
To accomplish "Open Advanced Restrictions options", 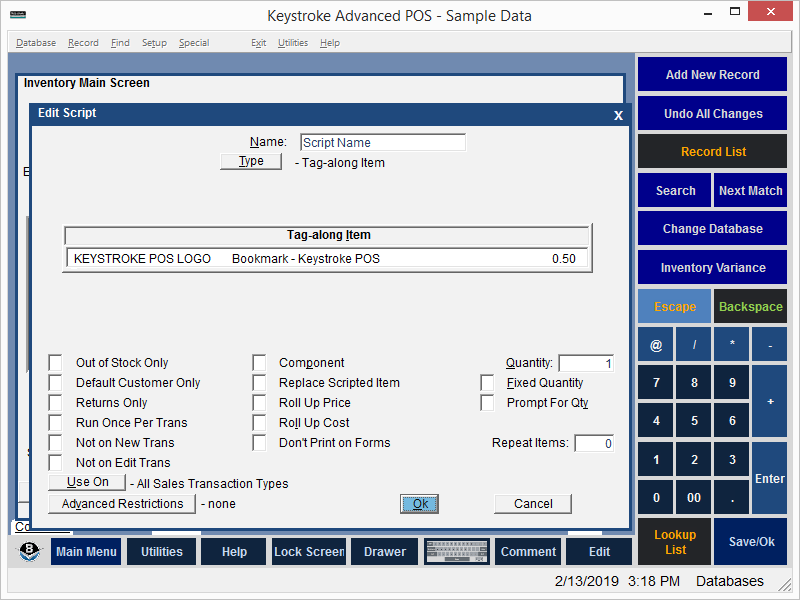I will click(x=122, y=504).
